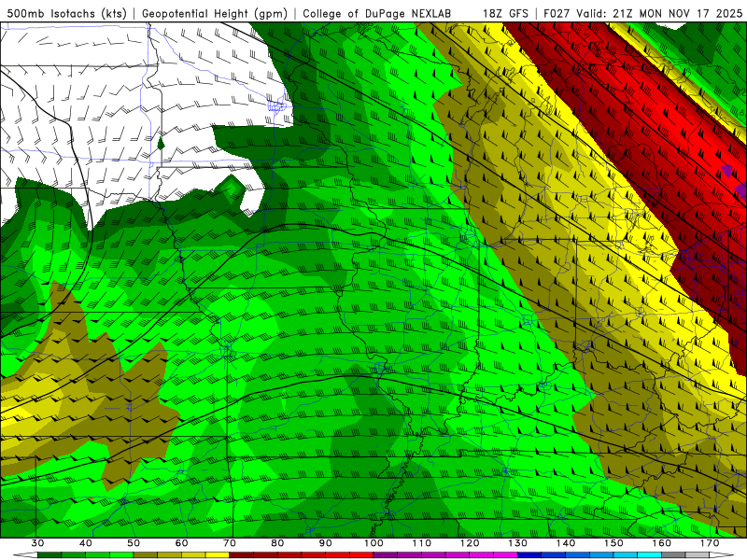
Task: Click the legend label "110"
Action: tap(422, 543)
